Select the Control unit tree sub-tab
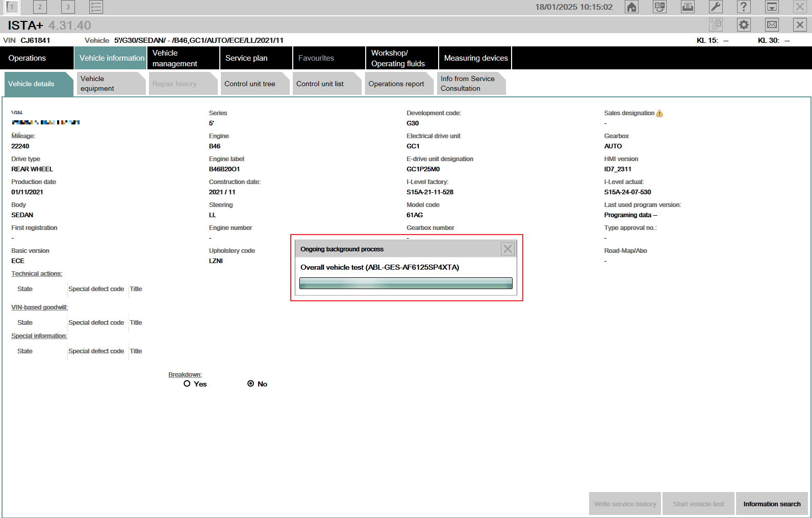 coord(255,84)
